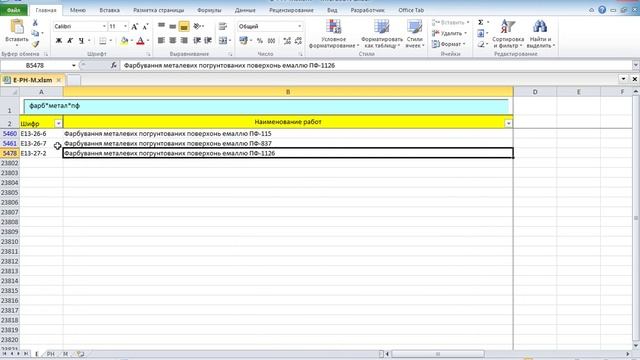Image resolution: width=640 pixels, height=360 pixels.
Task: Click the Fill down icon in editing group
Action: [481, 33]
